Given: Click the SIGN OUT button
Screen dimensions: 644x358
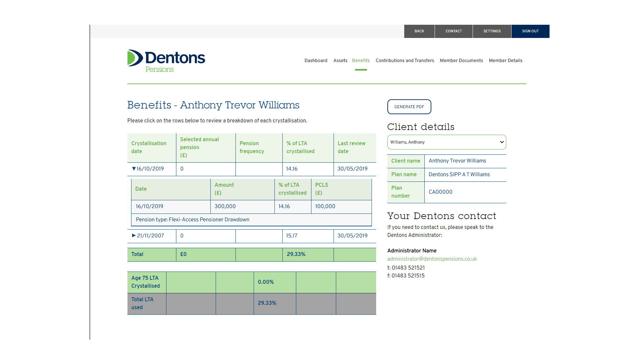Looking at the screenshot, I should point(530,31).
